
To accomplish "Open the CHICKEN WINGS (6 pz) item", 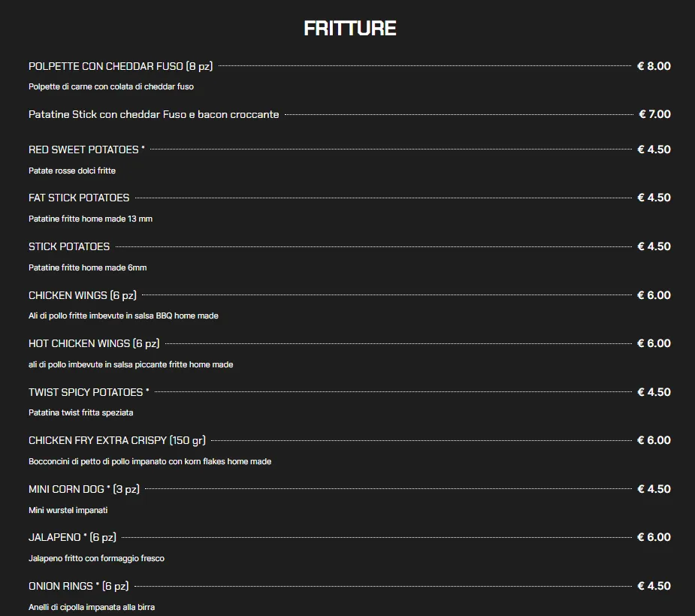I will [83, 295].
